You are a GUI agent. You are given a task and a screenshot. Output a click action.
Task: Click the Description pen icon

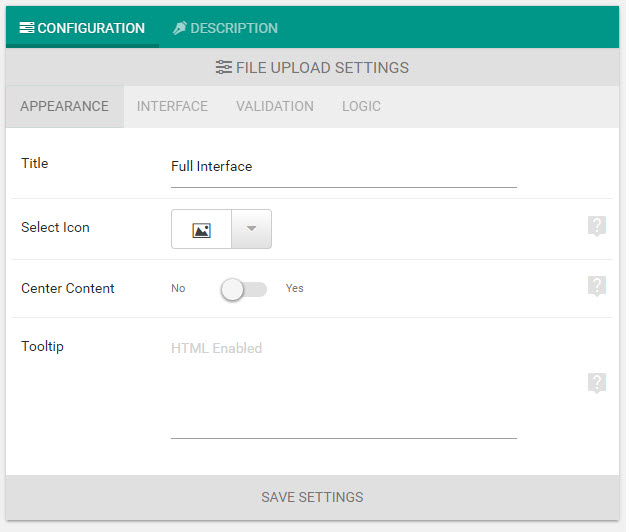180,28
